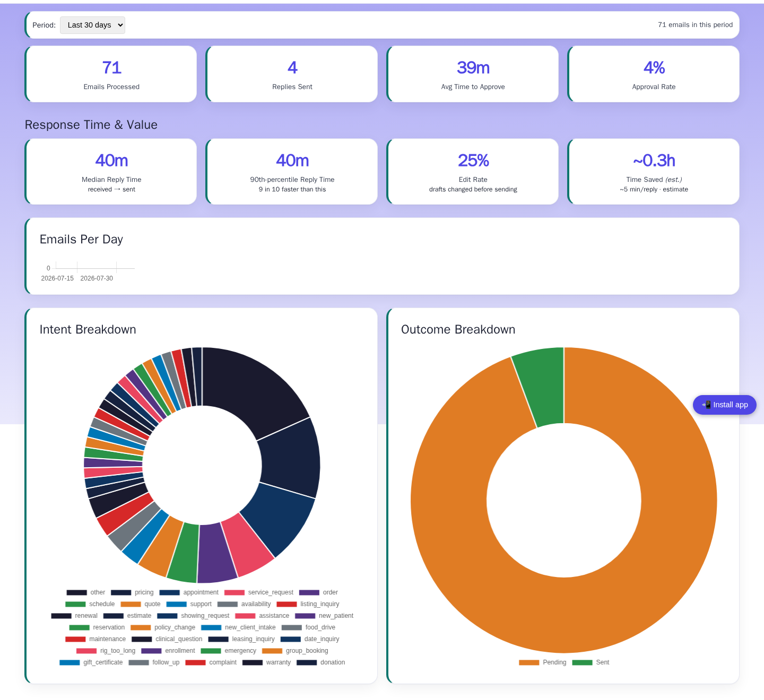Click the 'estimate' legend entry
Image resolution: width=764 pixels, height=700 pixels.
click(127, 616)
